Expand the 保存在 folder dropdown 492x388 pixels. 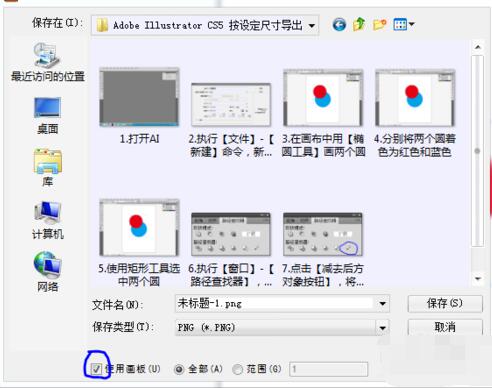(312, 25)
